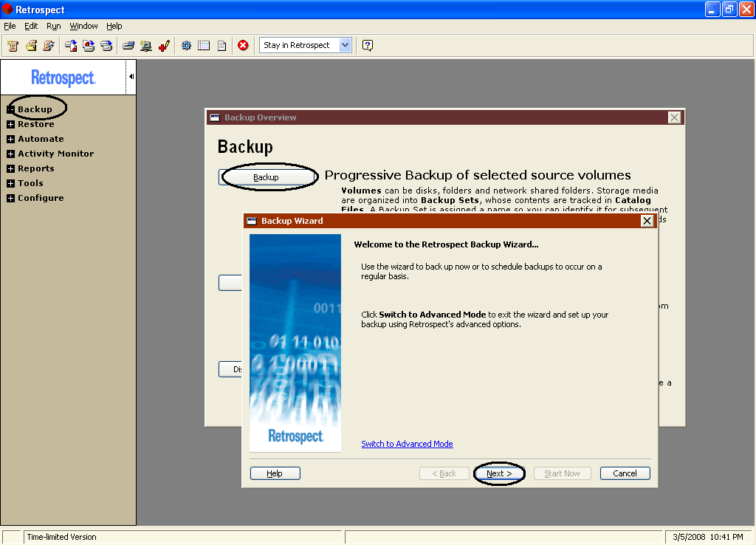The width and height of the screenshot is (756, 545).
Task: Open the Edit menu
Action: pos(31,26)
